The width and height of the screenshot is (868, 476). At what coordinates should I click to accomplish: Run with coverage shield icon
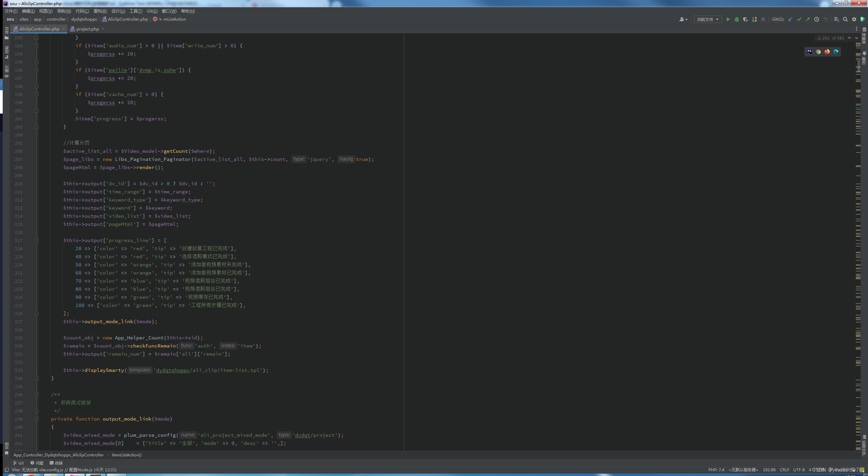click(x=745, y=19)
